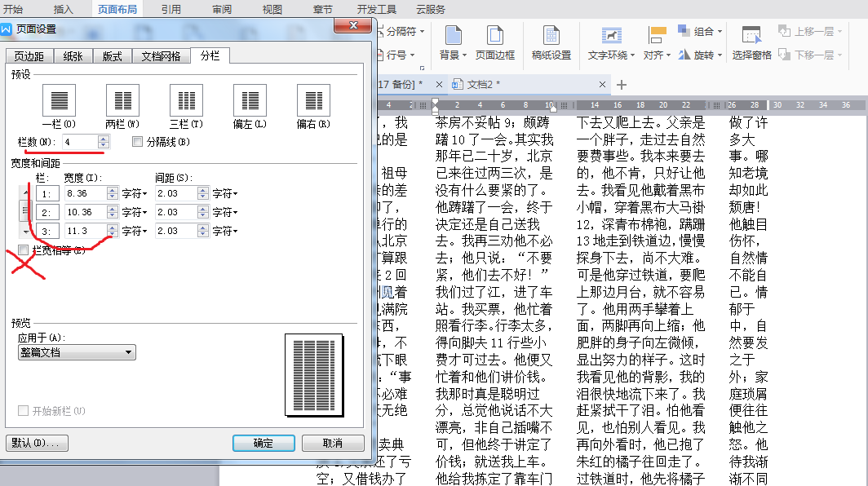
Task: Click the column 1 spacing field 2.03
Action: (175, 194)
